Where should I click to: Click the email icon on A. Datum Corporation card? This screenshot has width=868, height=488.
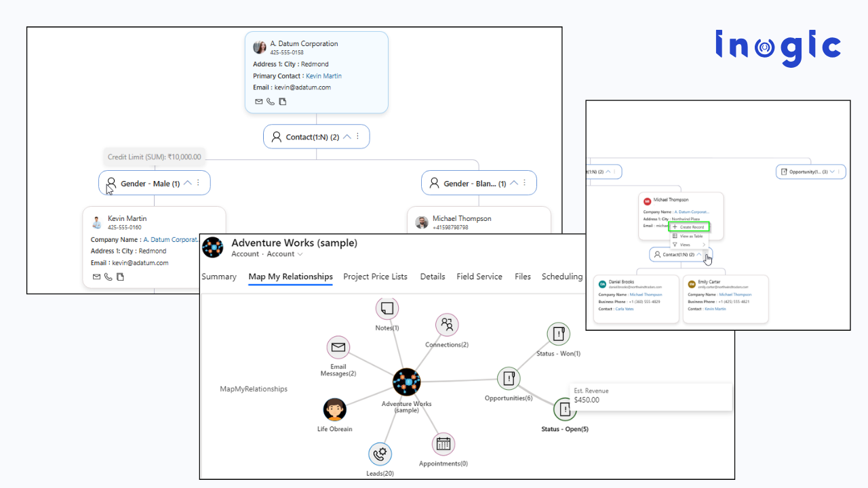pos(258,101)
